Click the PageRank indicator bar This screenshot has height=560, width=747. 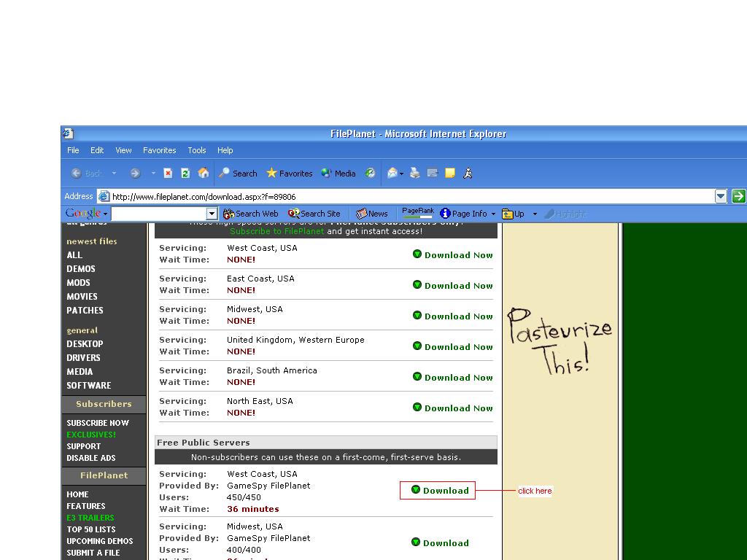418,214
